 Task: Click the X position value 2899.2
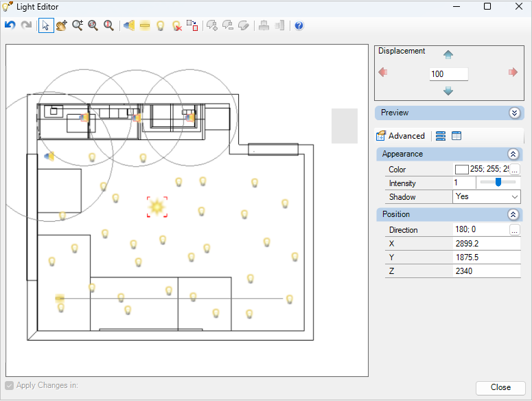pyautogui.click(x=487, y=244)
